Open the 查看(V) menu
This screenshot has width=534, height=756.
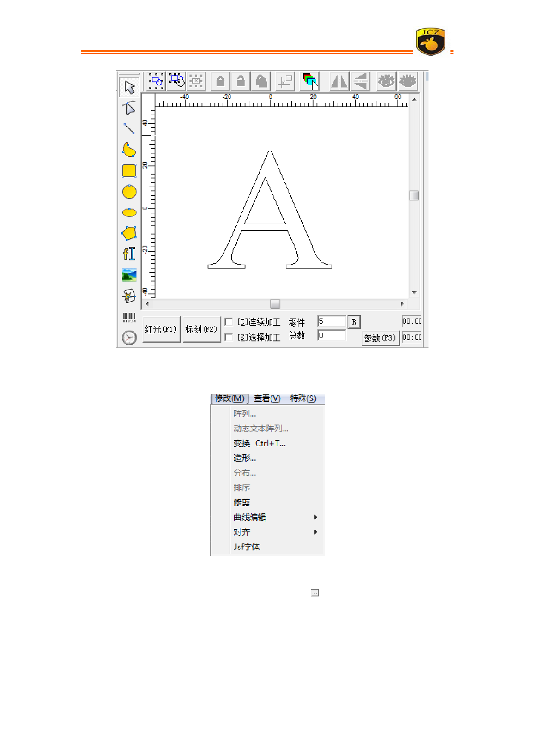pos(267,399)
